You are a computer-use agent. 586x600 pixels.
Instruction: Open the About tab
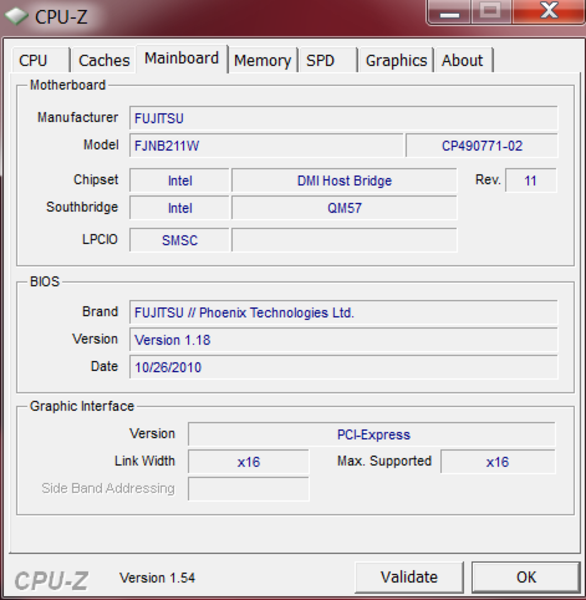(x=463, y=60)
